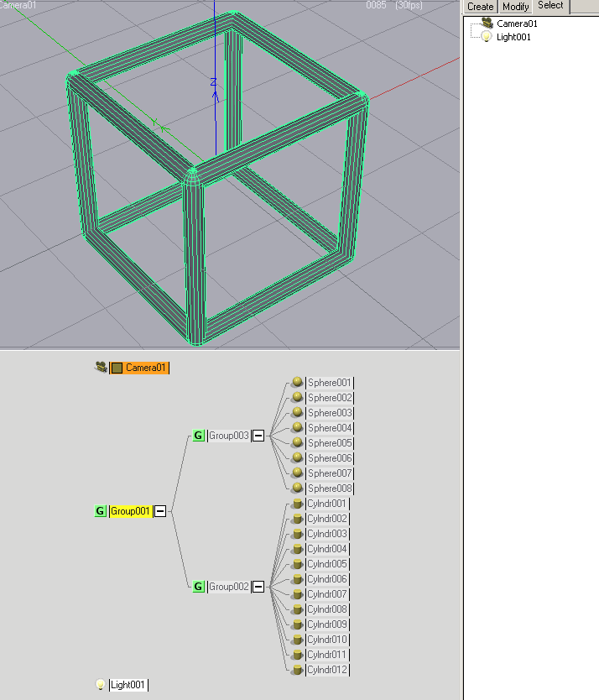Click the Light001 bulb icon in schematic
Image resolution: width=599 pixels, height=700 pixels.
point(101,685)
